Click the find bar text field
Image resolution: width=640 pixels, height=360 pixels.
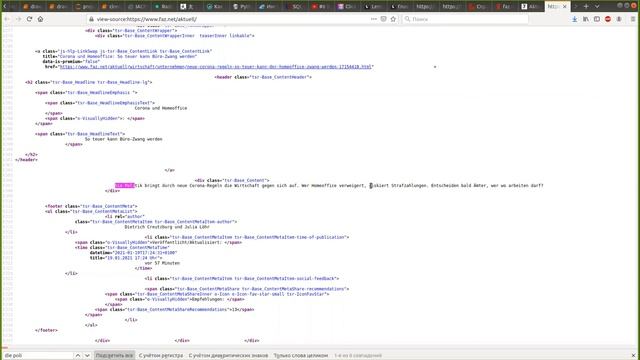click(38, 356)
